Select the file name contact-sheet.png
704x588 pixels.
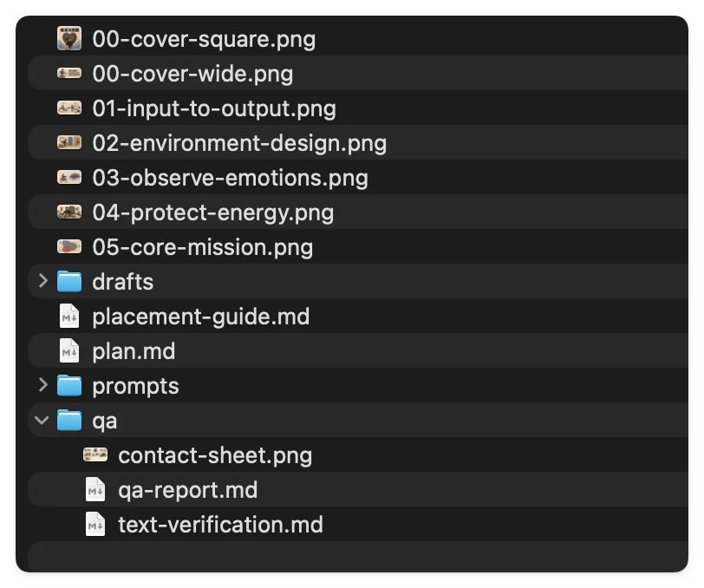click(x=215, y=455)
